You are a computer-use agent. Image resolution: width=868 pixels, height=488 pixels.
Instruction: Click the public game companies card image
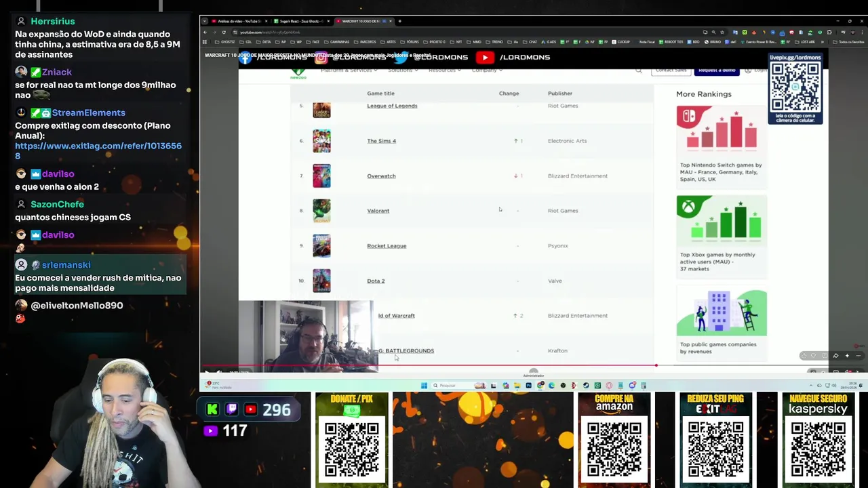coord(722,312)
